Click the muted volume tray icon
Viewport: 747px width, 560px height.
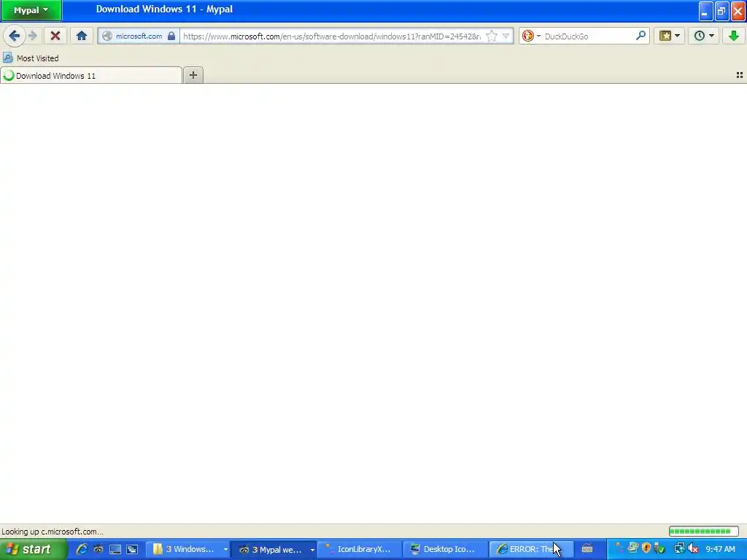[x=694, y=549]
